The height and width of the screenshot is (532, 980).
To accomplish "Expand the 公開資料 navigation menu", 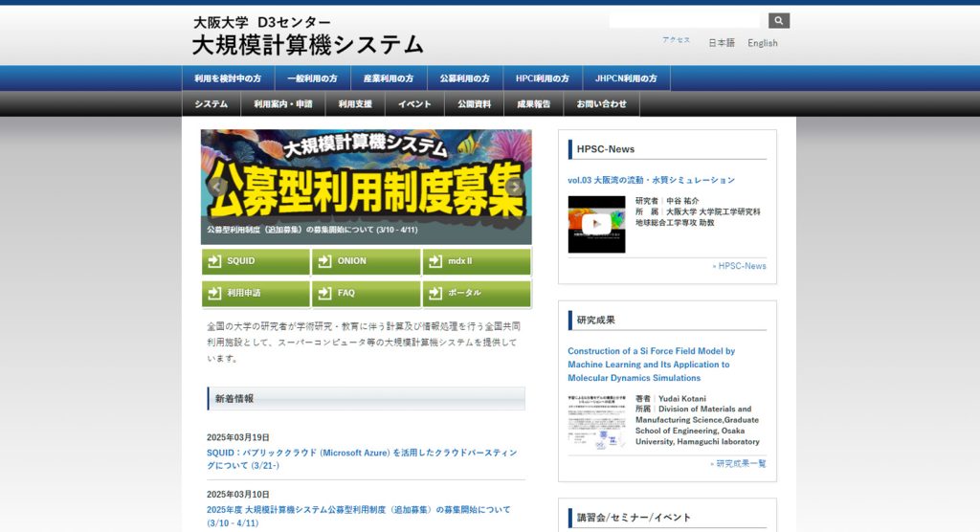I will 474,104.
